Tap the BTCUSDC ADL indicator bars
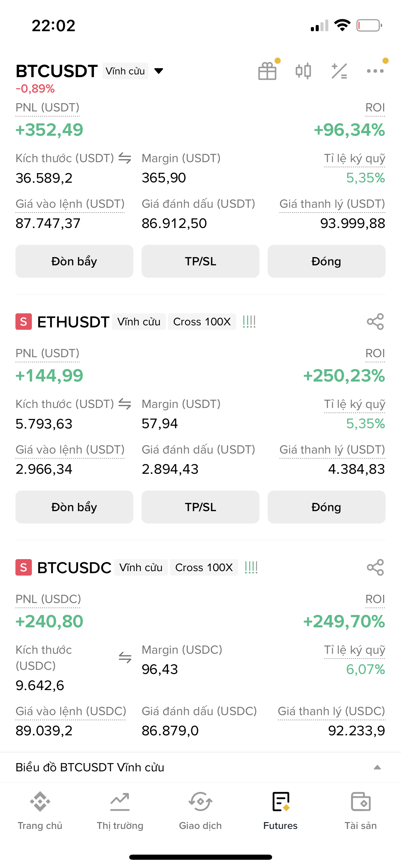This screenshot has width=401, height=868. pyautogui.click(x=251, y=567)
